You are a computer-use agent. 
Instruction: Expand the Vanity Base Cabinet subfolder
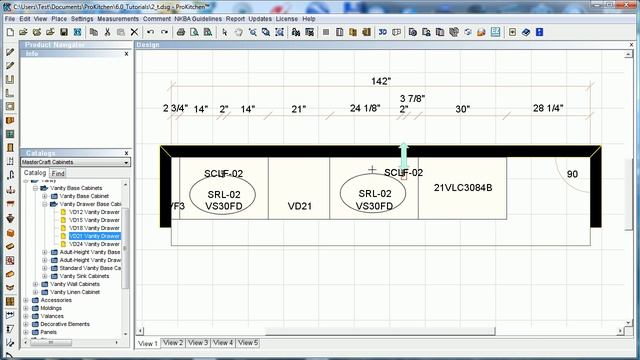click(45, 196)
